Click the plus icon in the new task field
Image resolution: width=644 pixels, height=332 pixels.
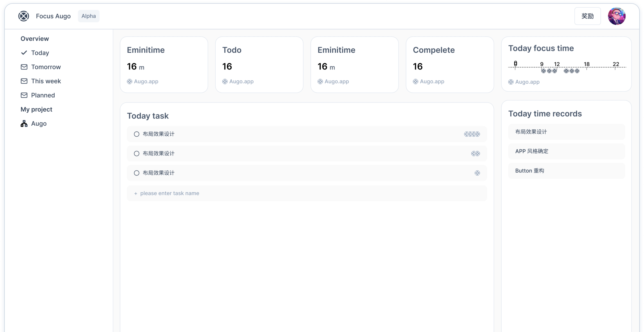pyautogui.click(x=136, y=194)
